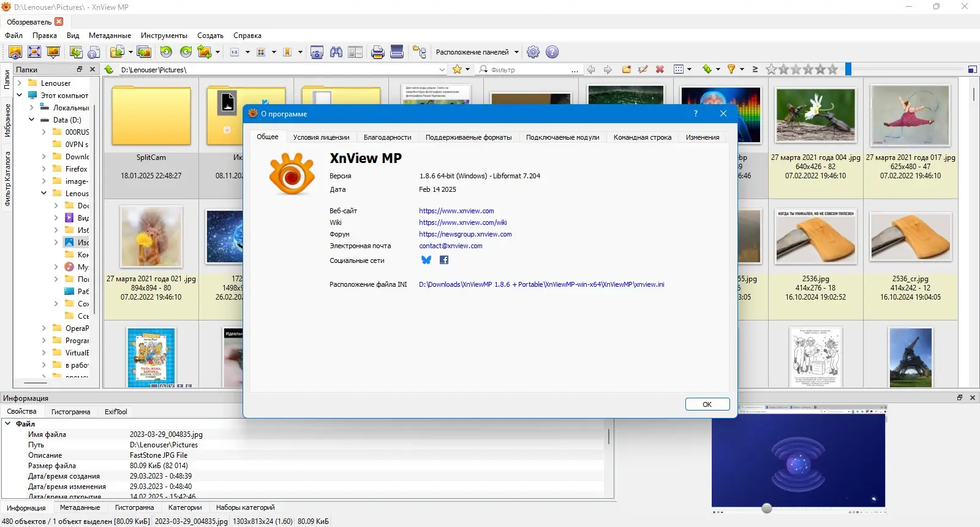This screenshot has height=527, width=980.
Task: Select the unrated star filter
Action: [771, 70]
